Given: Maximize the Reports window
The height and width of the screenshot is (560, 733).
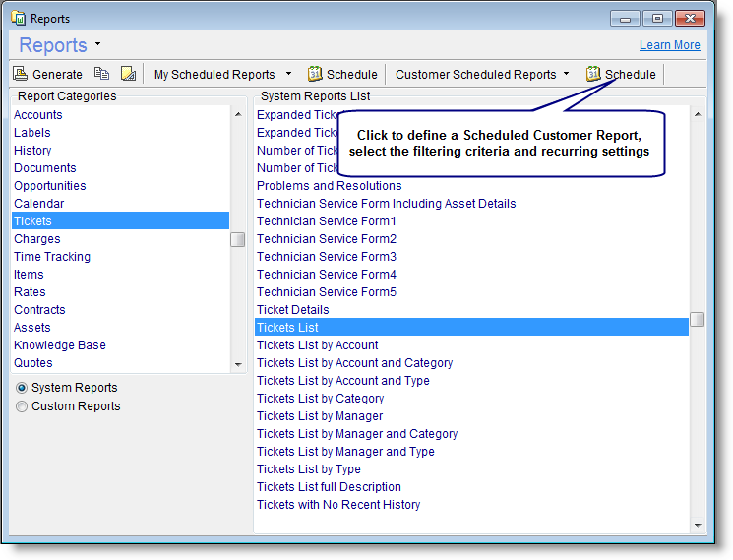Looking at the screenshot, I should coord(656,18).
